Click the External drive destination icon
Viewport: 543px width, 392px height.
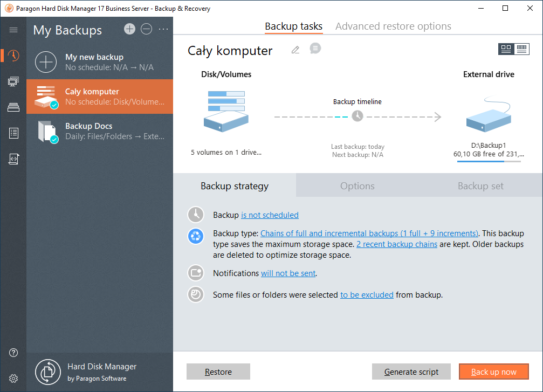[x=489, y=114]
